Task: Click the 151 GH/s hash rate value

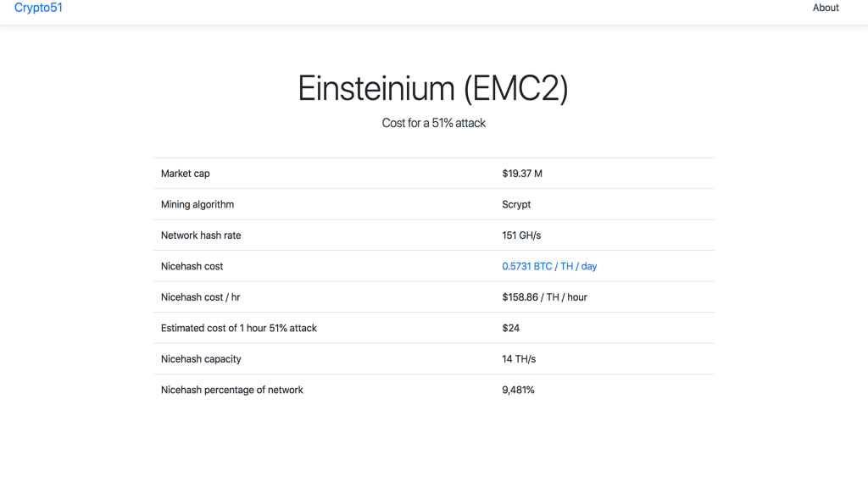Action: (523, 236)
